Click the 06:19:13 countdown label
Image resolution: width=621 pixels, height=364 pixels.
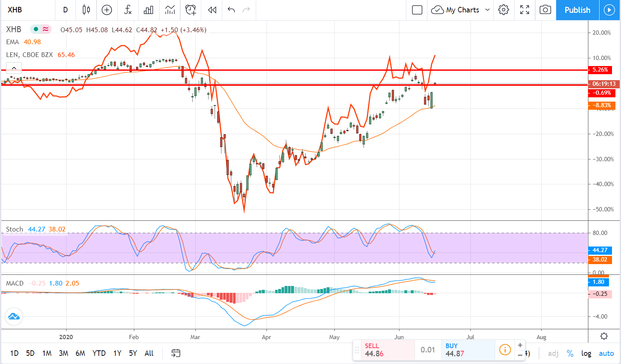pos(603,84)
